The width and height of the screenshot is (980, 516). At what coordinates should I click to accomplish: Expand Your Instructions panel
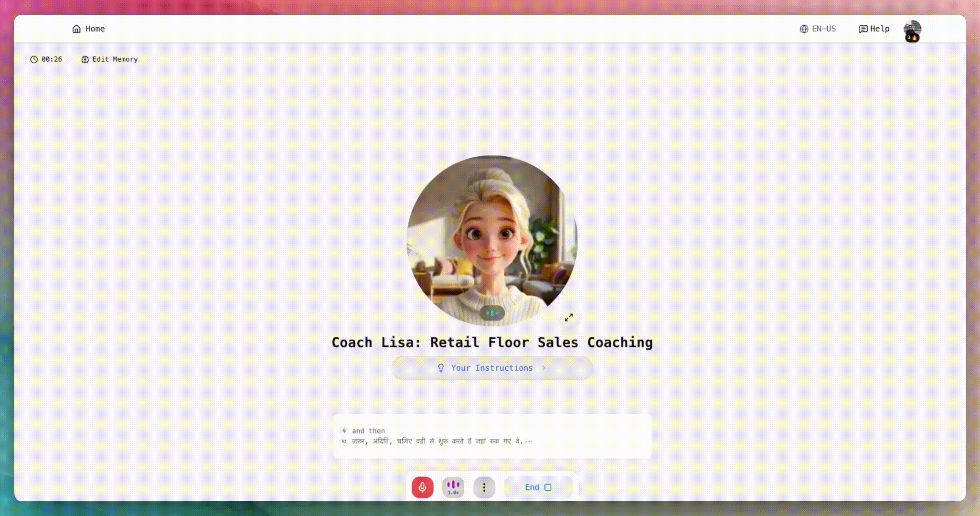pyautogui.click(x=492, y=368)
